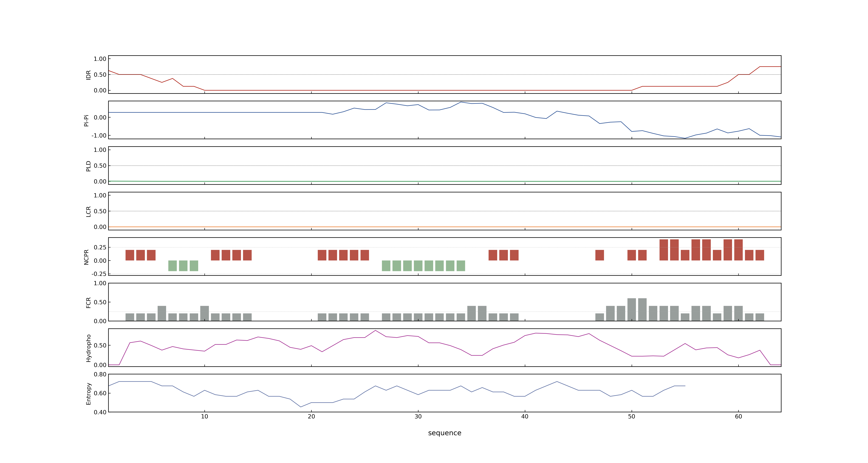Image resolution: width=868 pixels, height=463 pixels.
Task: Click the IDR axis label
Action: [x=88, y=75]
